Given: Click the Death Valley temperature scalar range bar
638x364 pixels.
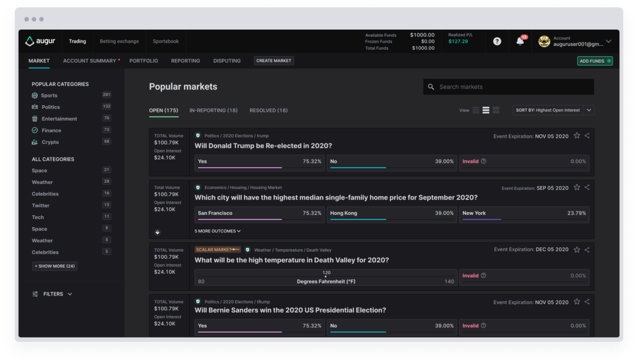Looking at the screenshot, I should 325,278.
